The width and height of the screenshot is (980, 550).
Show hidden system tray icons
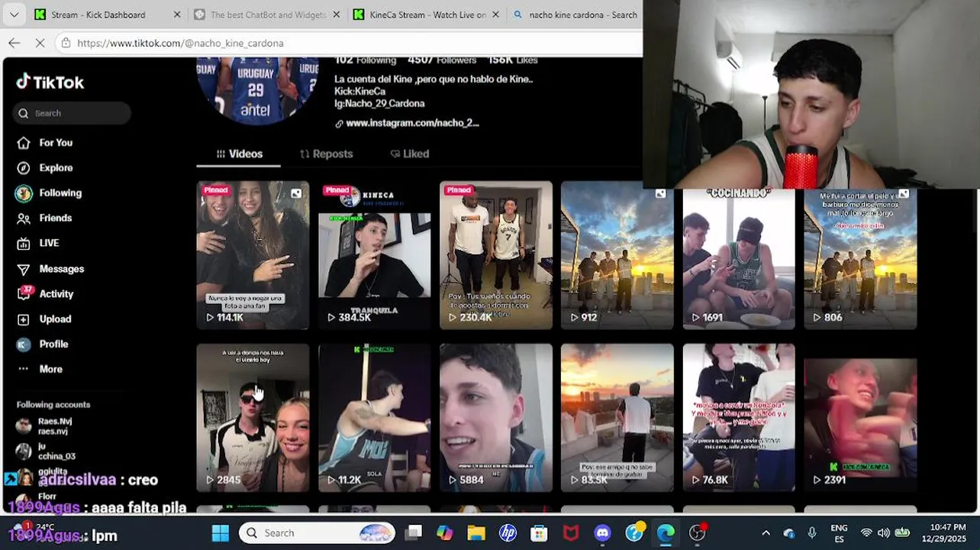coord(766,533)
